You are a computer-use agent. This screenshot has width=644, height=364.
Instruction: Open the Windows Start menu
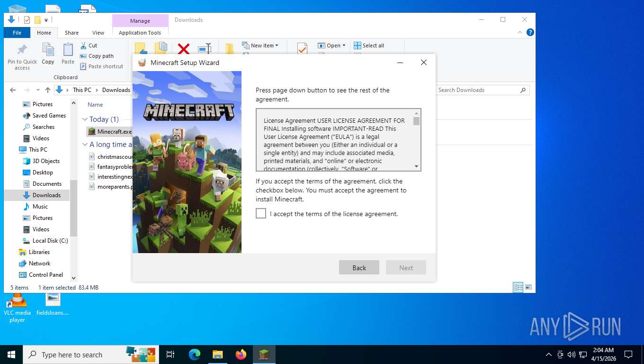tap(11, 355)
